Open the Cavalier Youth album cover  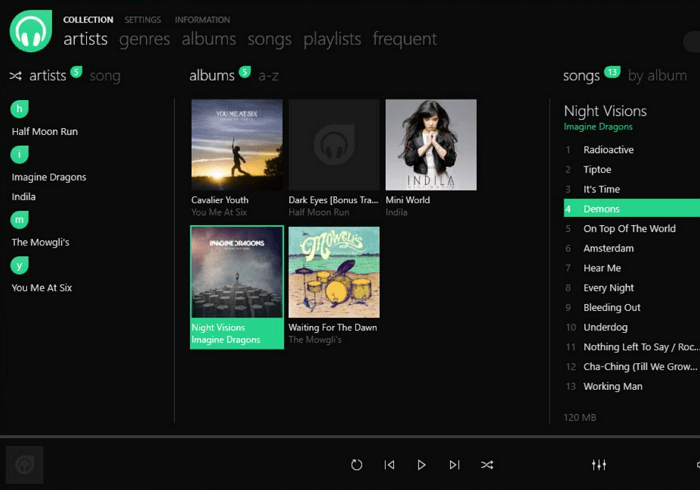point(234,144)
